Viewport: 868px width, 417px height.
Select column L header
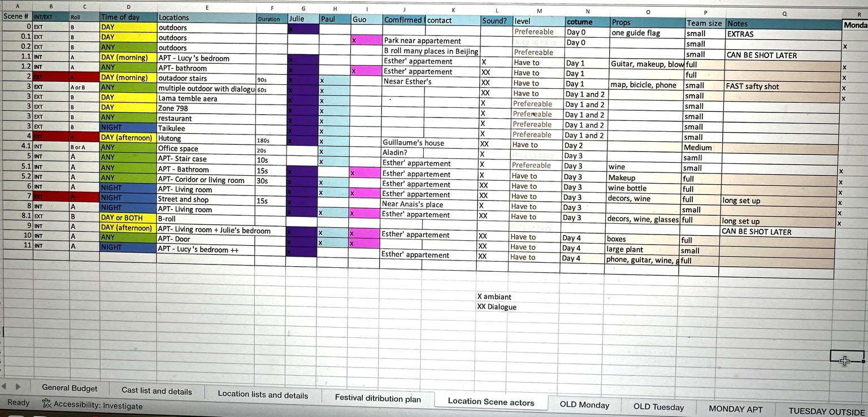[x=497, y=11]
